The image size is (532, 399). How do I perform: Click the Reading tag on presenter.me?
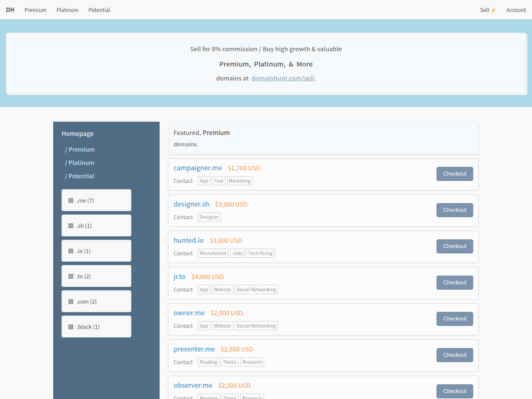click(208, 362)
